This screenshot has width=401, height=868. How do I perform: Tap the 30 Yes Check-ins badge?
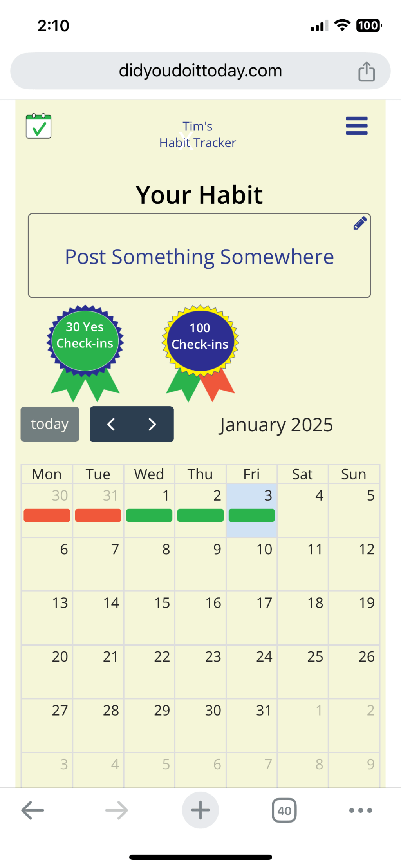(x=85, y=341)
